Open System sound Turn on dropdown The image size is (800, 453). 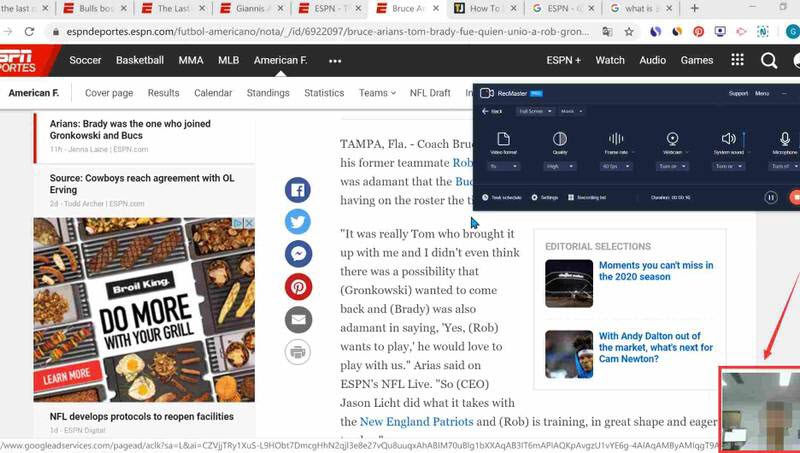tap(728, 166)
